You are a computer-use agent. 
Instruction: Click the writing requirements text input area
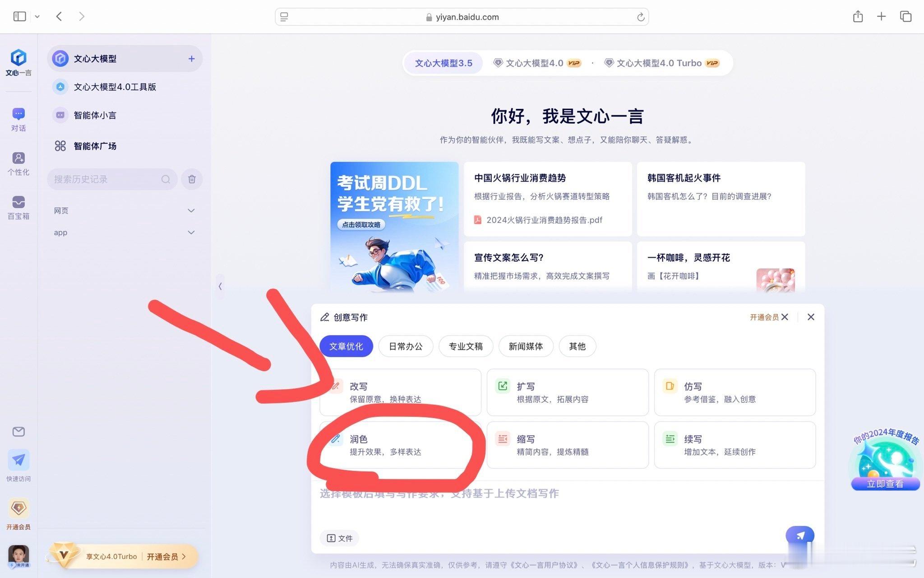(x=568, y=501)
